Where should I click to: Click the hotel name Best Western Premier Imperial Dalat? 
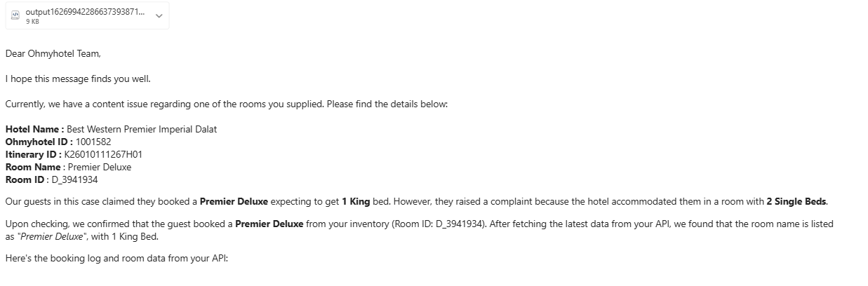142,129
